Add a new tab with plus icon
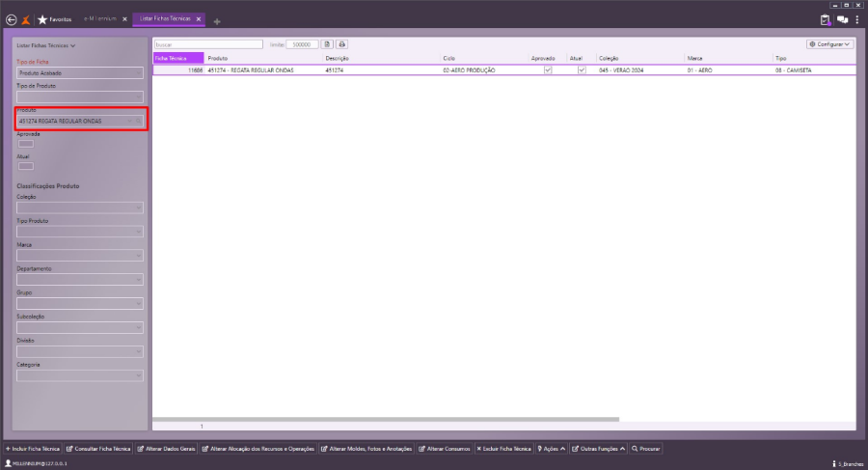The height and width of the screenshot is (470, 868). pos(217,21)
